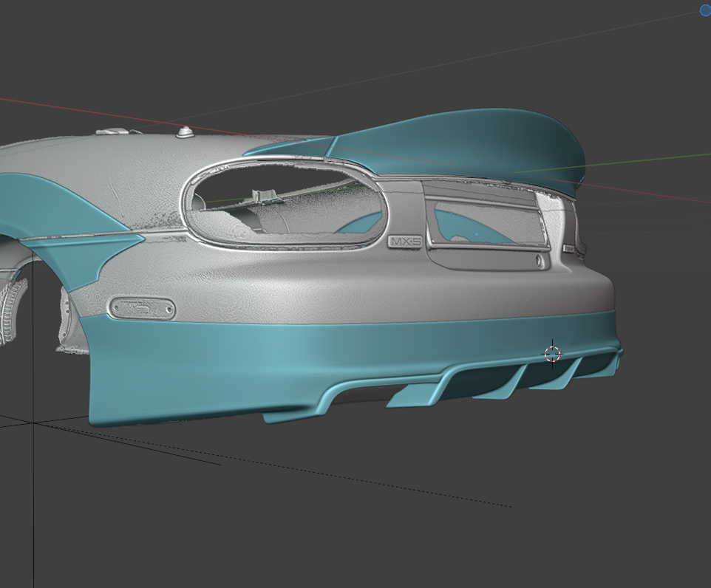Select the oval side marker on the bumper
Viewport: 711px width, 588px height.
(141, 308)
